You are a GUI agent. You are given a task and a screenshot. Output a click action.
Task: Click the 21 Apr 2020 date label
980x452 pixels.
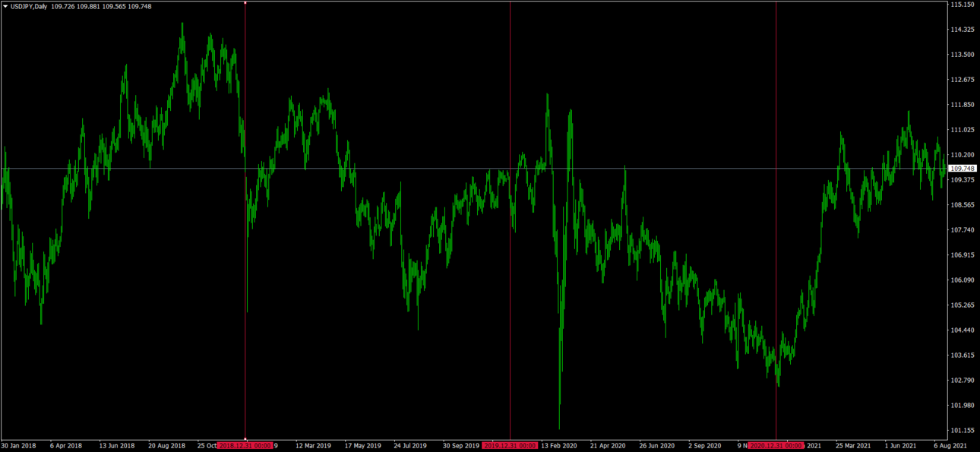point(608,446)
